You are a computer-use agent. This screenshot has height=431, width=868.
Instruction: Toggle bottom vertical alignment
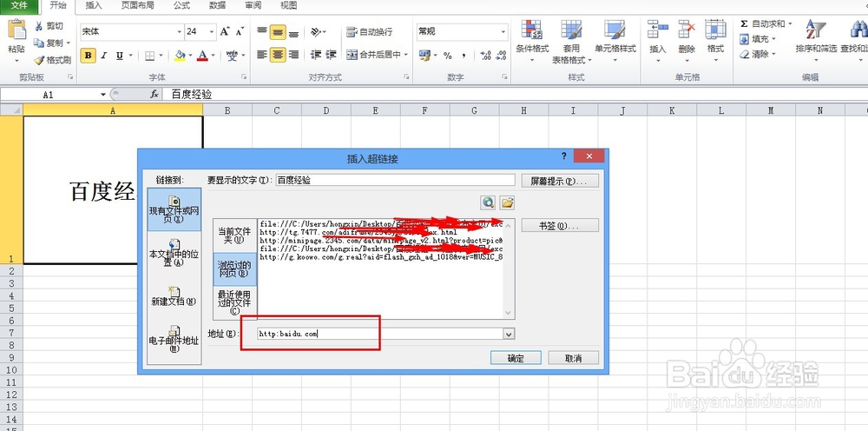[293, 32]
